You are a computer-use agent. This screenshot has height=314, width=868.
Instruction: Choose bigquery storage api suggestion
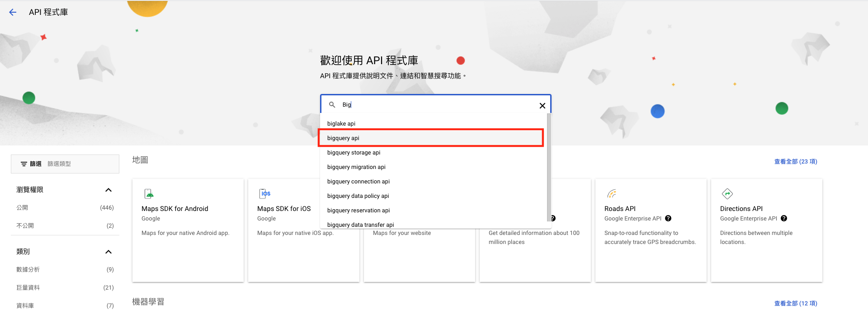click(433, 153)
